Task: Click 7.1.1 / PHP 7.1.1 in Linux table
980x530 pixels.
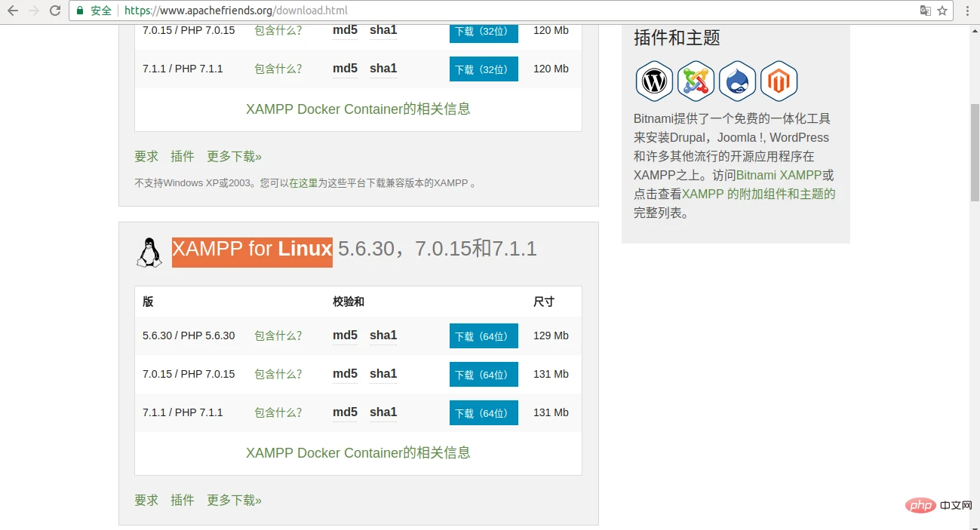Action: 183,413
